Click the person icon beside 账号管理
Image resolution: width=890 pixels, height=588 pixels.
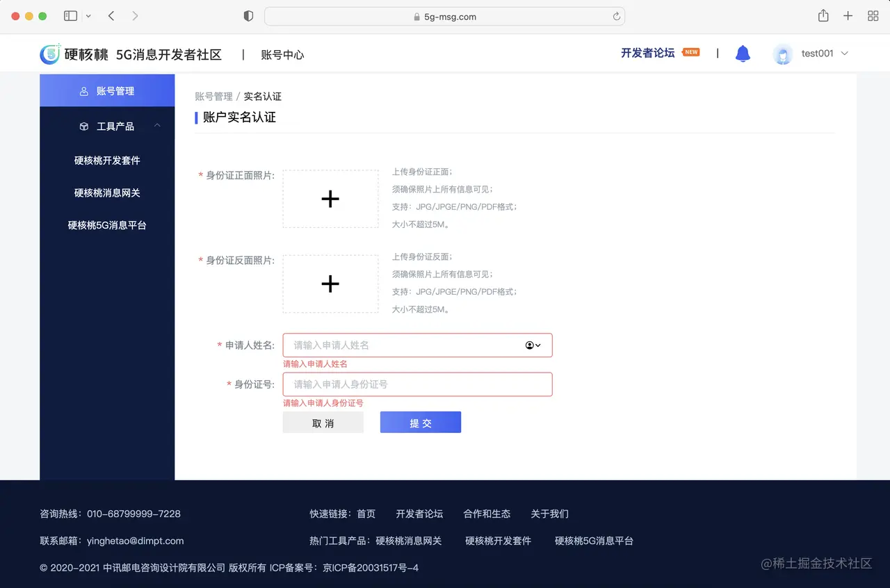click(84, 91)
